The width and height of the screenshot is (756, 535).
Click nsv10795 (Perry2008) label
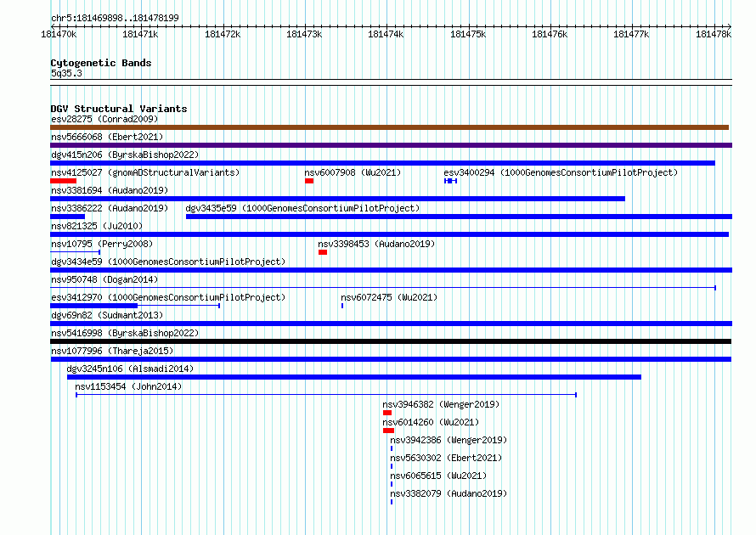pos(102,244)
